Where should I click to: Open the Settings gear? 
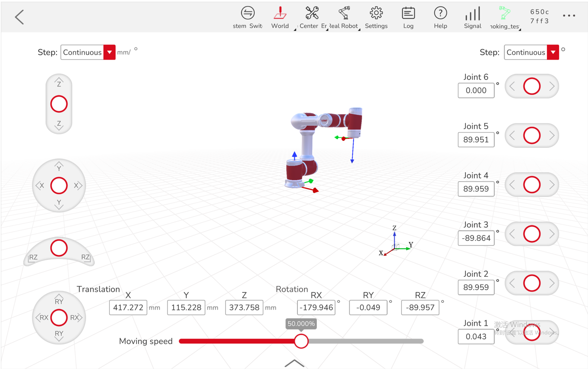point(376,16)
